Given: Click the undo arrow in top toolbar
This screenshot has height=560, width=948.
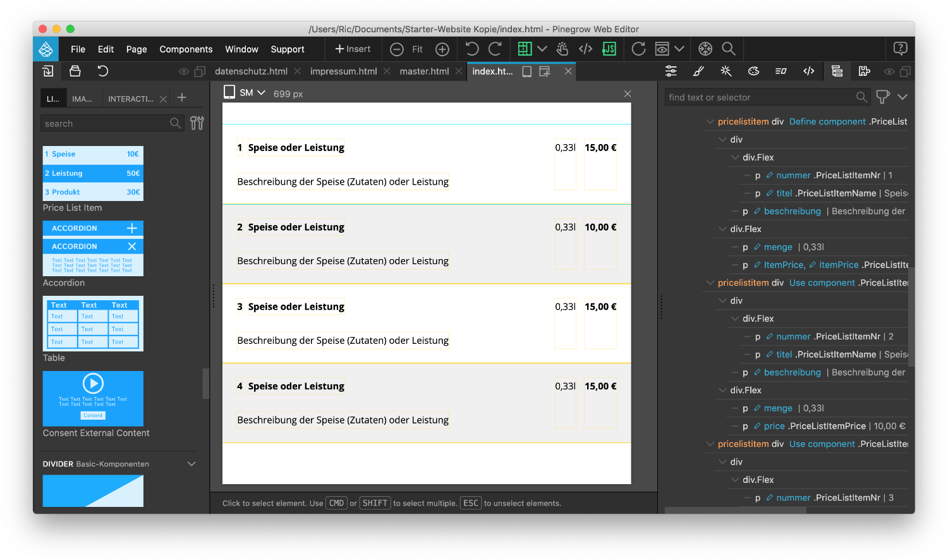Looking at the screenshot, I should (472, 49).
